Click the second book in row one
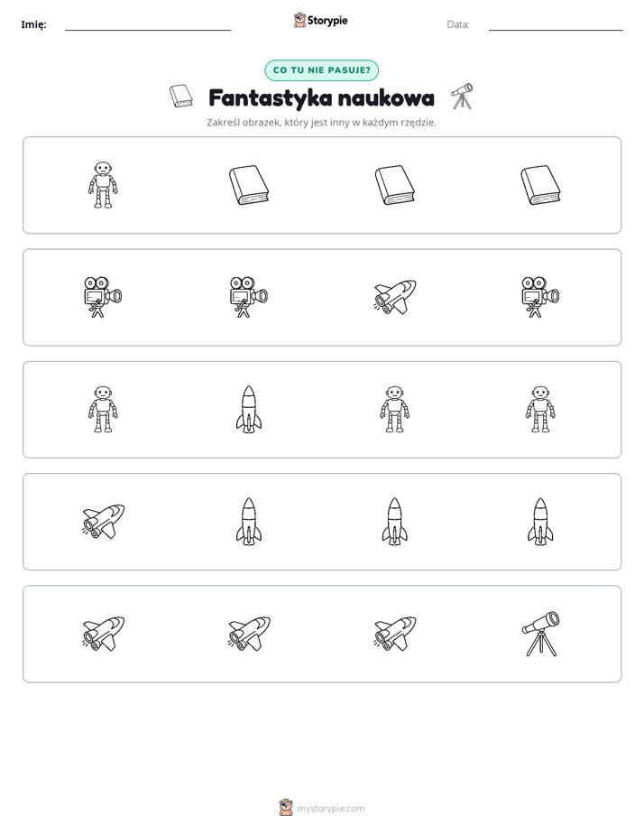Viewport: 644px width, 834px height. (x=249, y=185)
